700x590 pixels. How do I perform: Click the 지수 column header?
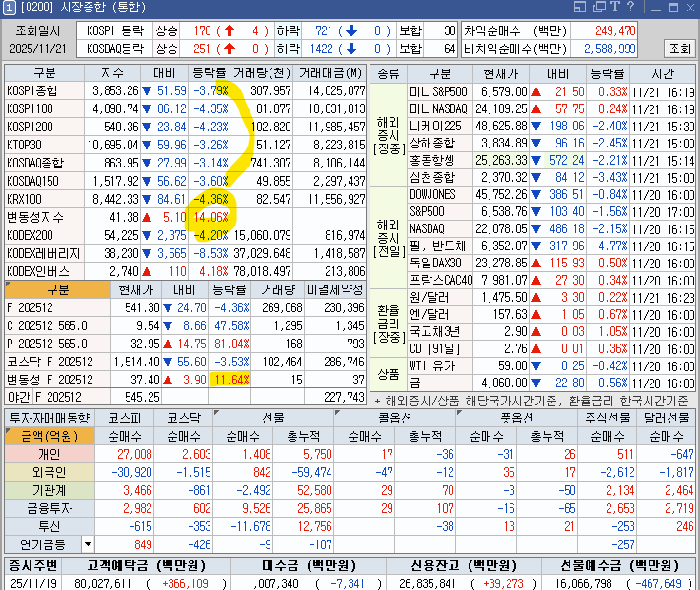click(112, 72)
